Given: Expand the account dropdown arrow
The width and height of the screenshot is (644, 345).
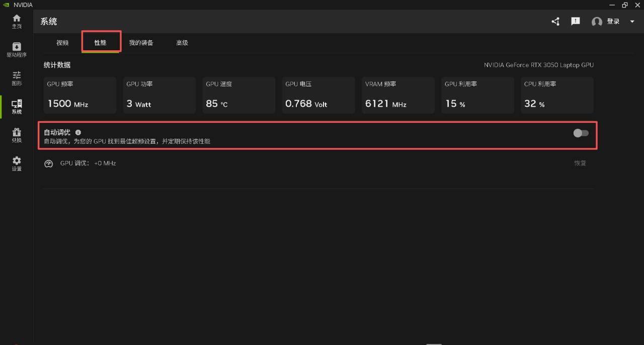Looking at the screenshot, I should (632, 22).
